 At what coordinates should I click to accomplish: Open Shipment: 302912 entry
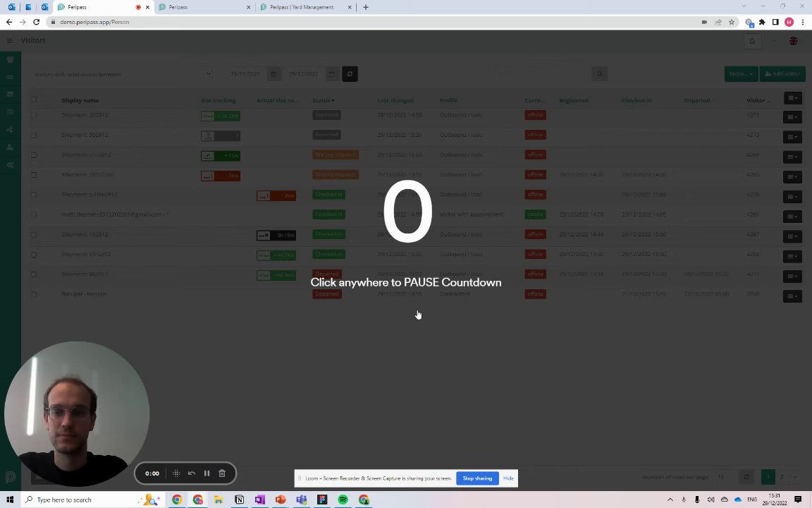(85, 115)
